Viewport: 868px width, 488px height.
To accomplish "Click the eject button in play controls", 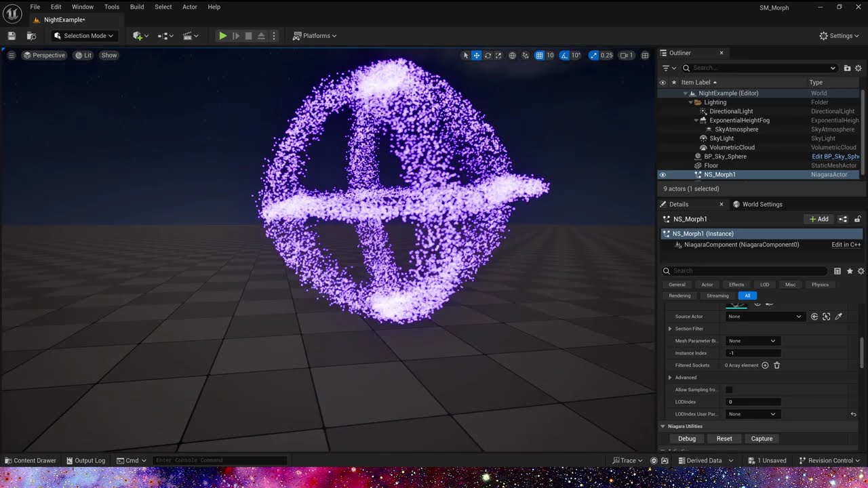I will tap(261, 36).
